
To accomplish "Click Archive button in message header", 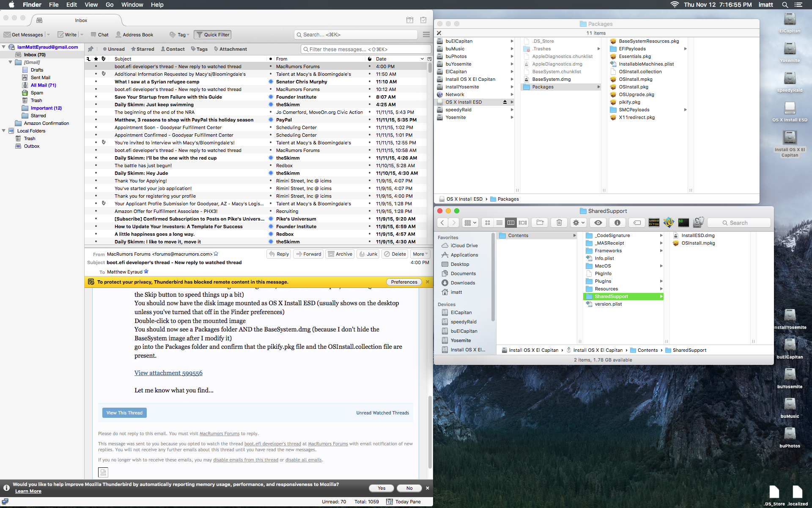I will (x=340, y=254).
